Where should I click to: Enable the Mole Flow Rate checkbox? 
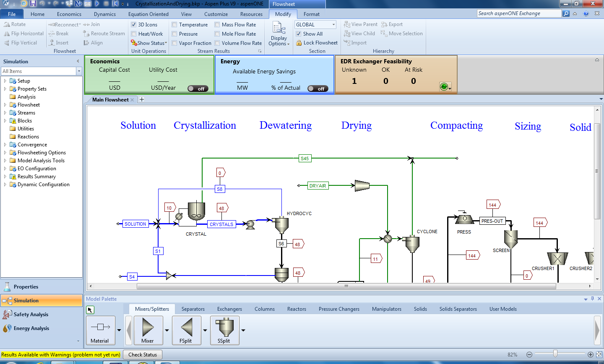(x=217, y=34)
